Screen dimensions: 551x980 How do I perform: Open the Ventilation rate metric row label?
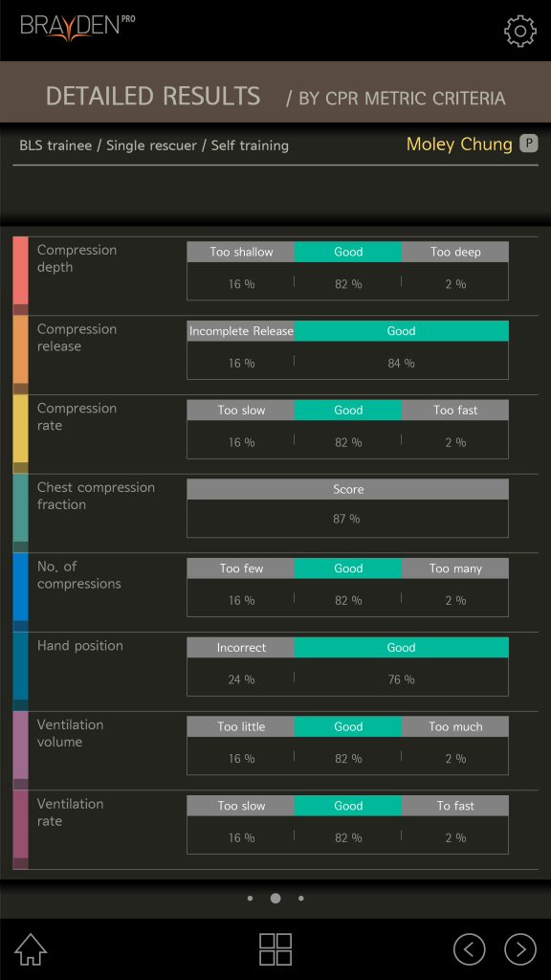70,812
